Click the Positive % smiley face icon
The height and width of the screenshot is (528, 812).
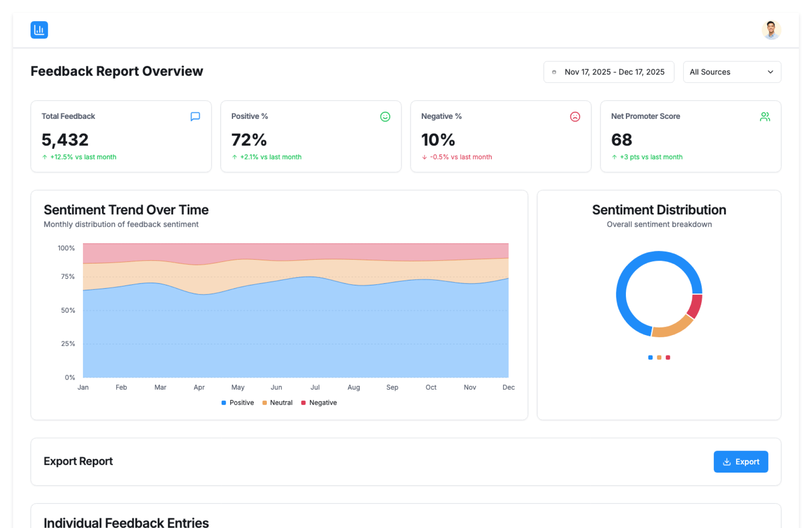tap(385, 116)
